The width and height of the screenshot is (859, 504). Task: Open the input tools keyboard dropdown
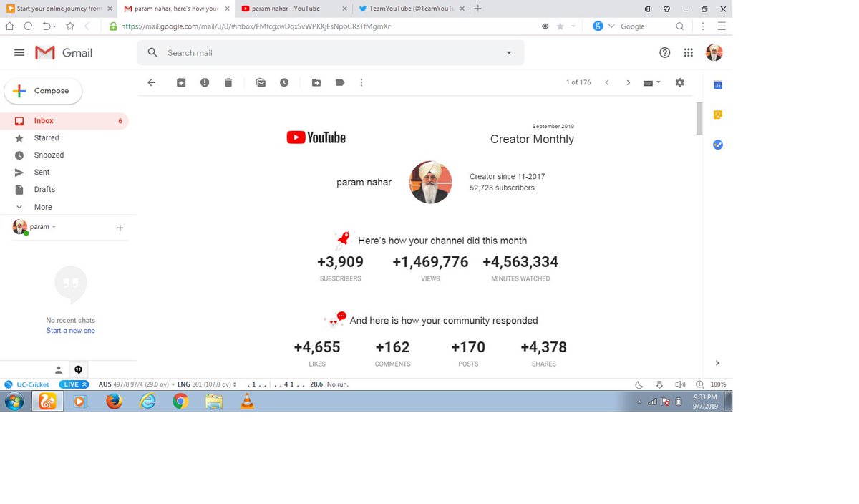[x=652, y=83]
